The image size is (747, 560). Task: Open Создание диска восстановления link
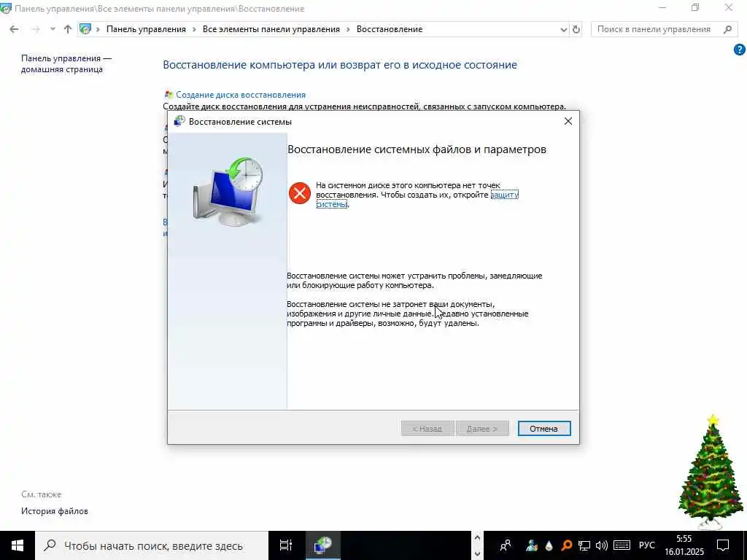pyautogui.click(x=241, y=95)
